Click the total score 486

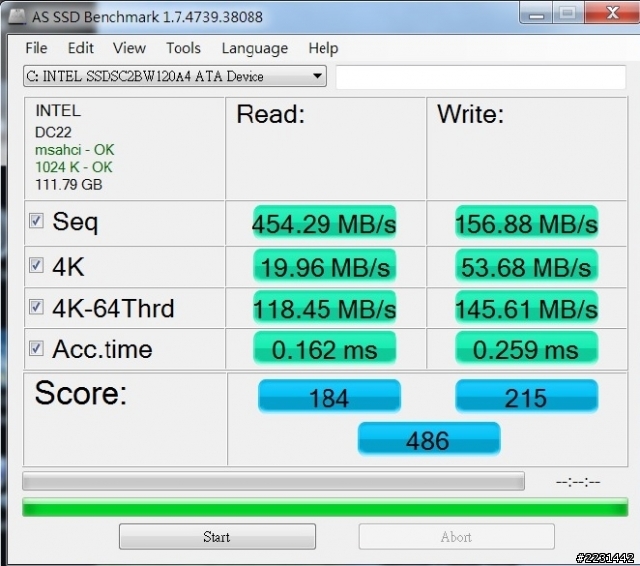429,439
